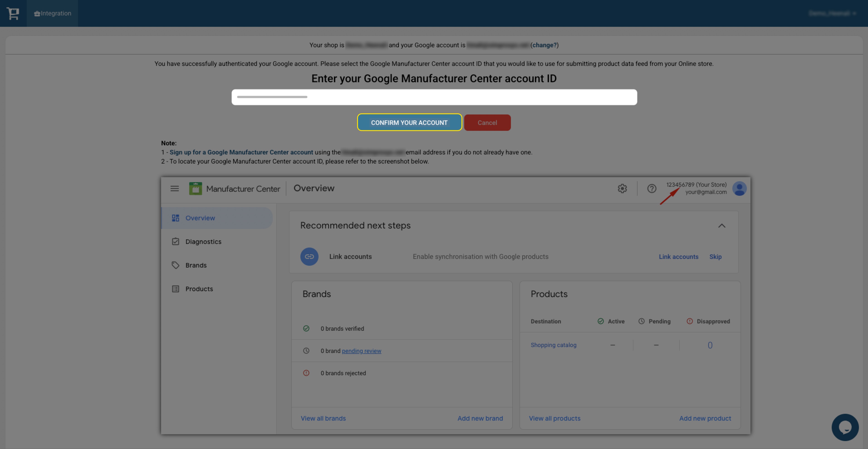The height and width of the screenshot is (449, 868).
Task: Click the Active column check icon
Action: point(601,321)
